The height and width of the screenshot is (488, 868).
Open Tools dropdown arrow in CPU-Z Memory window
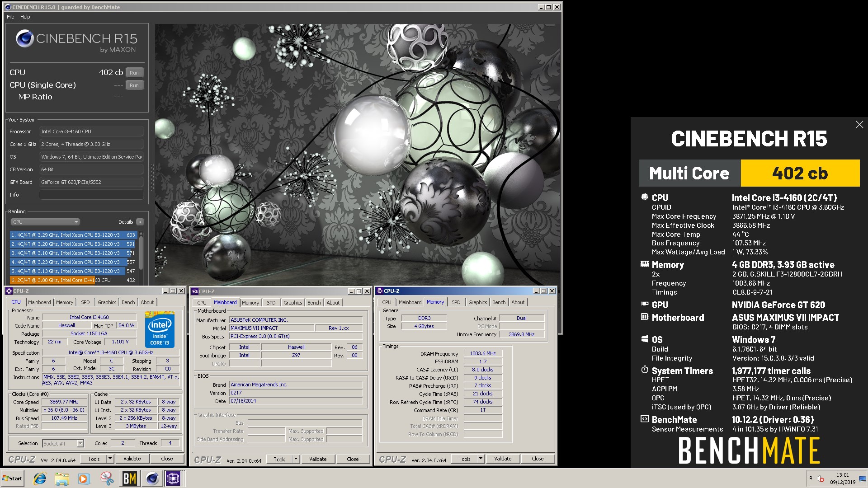481,459
